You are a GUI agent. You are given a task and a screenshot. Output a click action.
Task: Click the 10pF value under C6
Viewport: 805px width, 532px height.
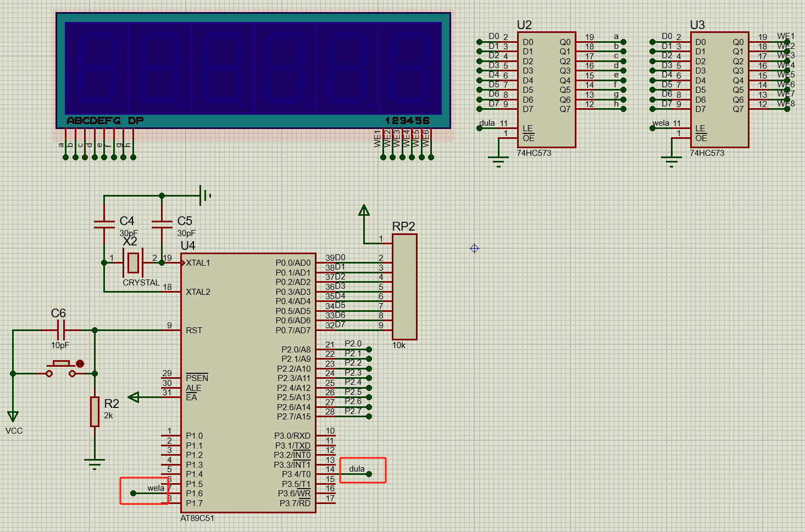click(x=60, y=345)
